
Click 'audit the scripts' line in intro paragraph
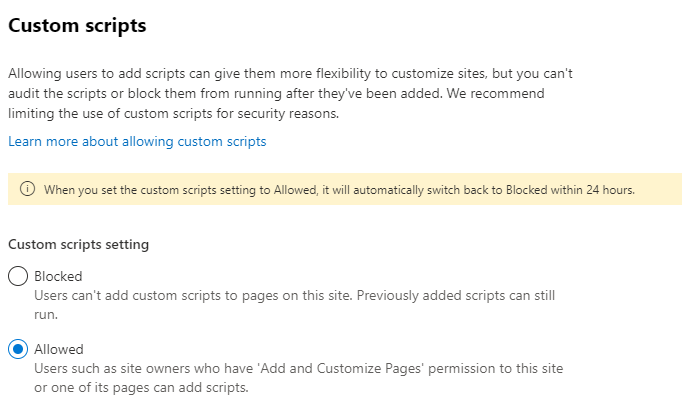60,94
